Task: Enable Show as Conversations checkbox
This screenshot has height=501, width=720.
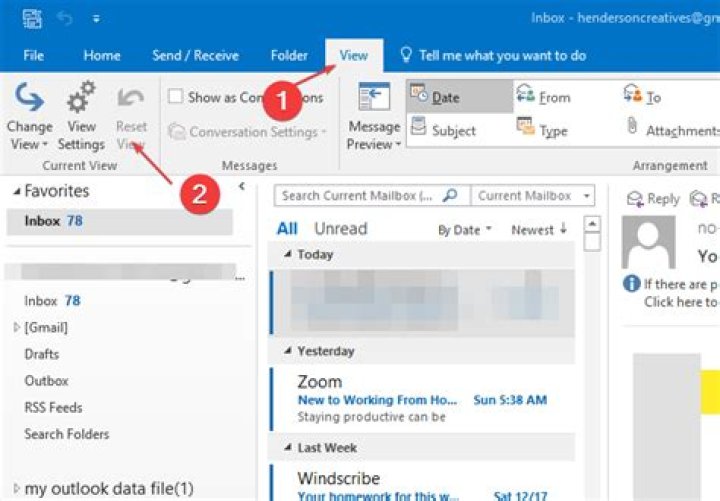Action: [176, 97]
